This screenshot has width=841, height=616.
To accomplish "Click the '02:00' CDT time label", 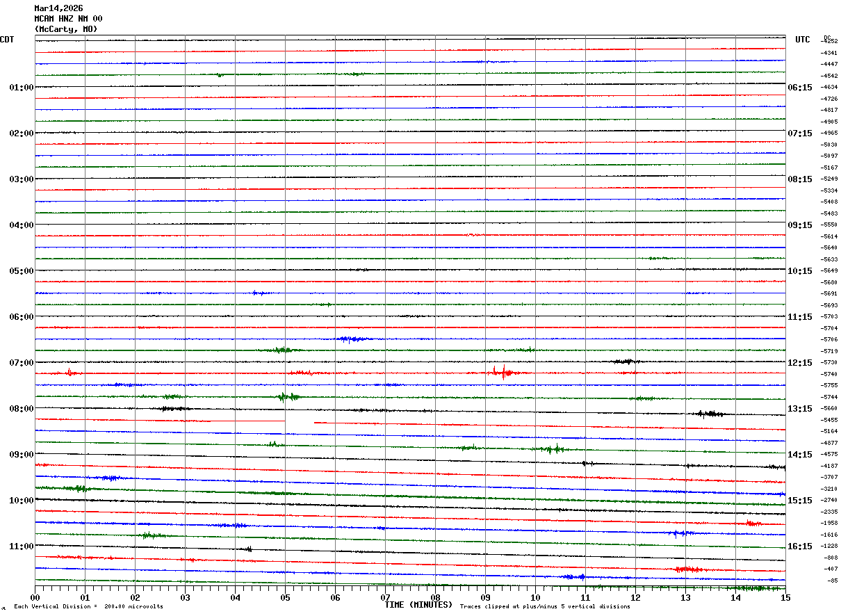I will pos(22,133).
